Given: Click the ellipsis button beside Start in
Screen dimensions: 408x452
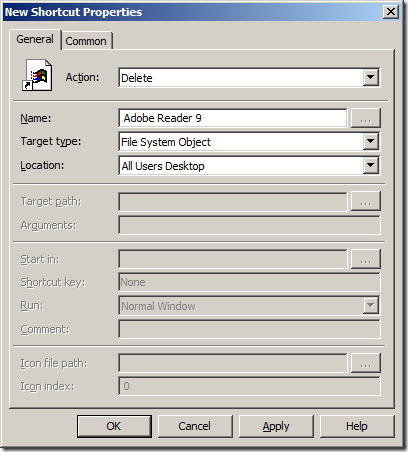Looking at the screenshot, I should point(365,259).
